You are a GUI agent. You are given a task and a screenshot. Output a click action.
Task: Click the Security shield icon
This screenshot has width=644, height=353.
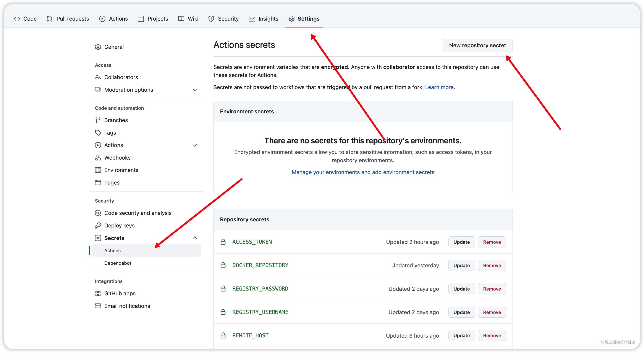tap(211, 19)
